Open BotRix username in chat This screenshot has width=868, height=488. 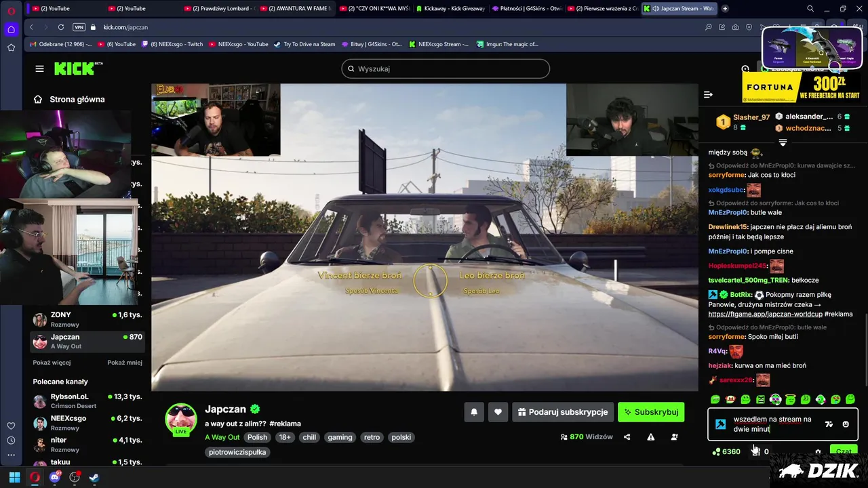pos(741,295)
